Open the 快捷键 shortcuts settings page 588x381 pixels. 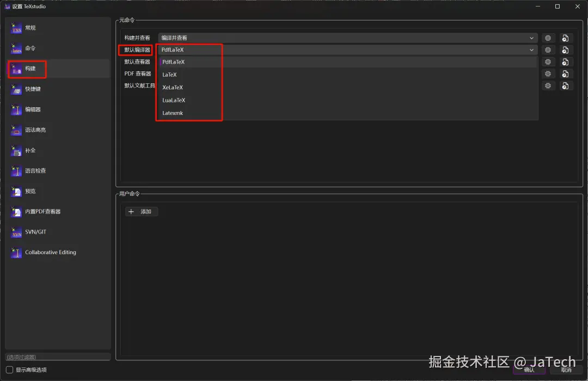pos(58,89)
